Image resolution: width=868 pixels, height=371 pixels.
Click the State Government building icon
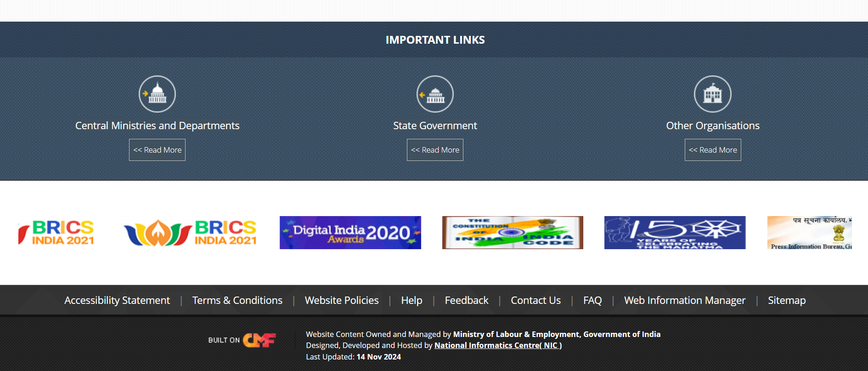[x=435, y=94]
